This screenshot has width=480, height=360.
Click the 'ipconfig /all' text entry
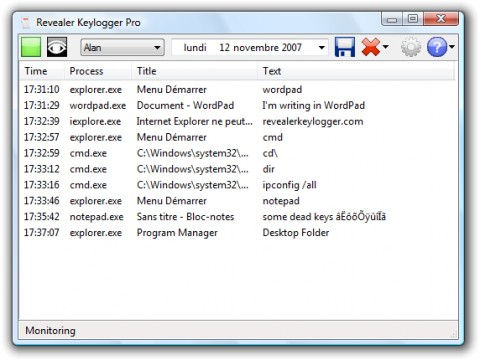(289, 185)
